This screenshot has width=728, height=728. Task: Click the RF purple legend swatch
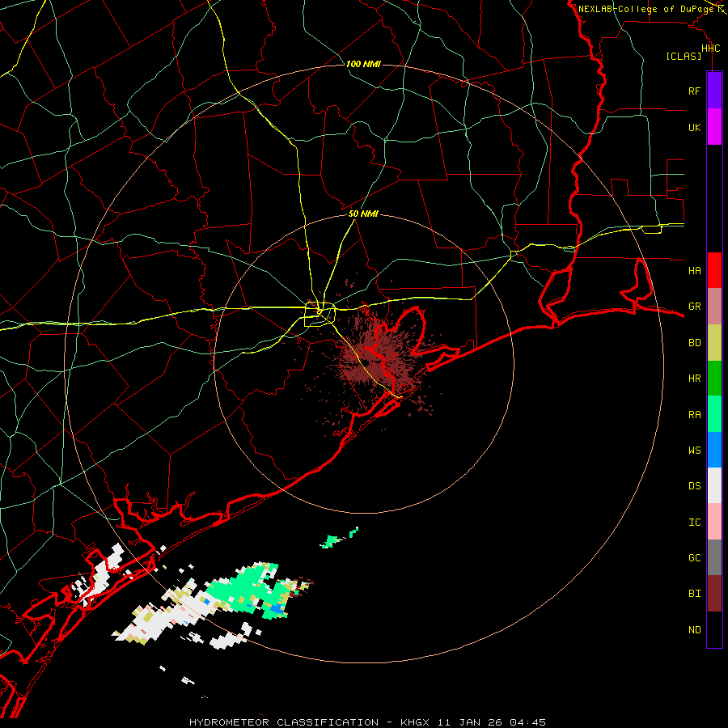[714, 91]
